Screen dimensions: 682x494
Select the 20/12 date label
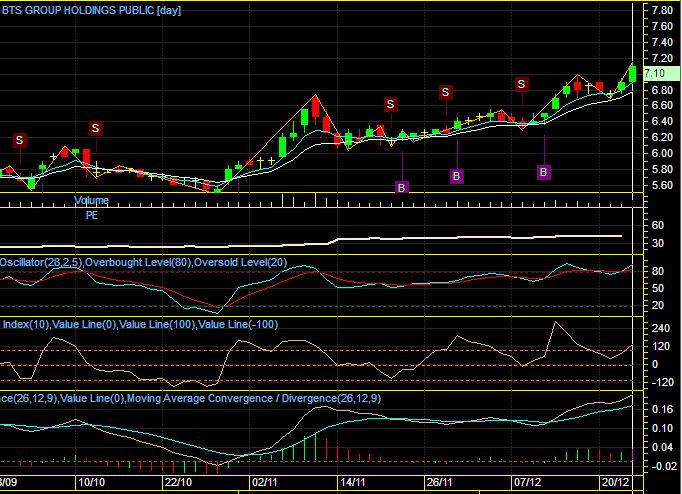coord(616,482)
